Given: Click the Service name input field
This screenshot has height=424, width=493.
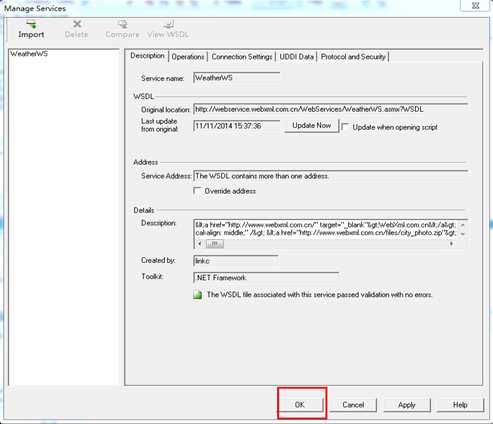Looking at the screenshot, I should tap(236, 78).
